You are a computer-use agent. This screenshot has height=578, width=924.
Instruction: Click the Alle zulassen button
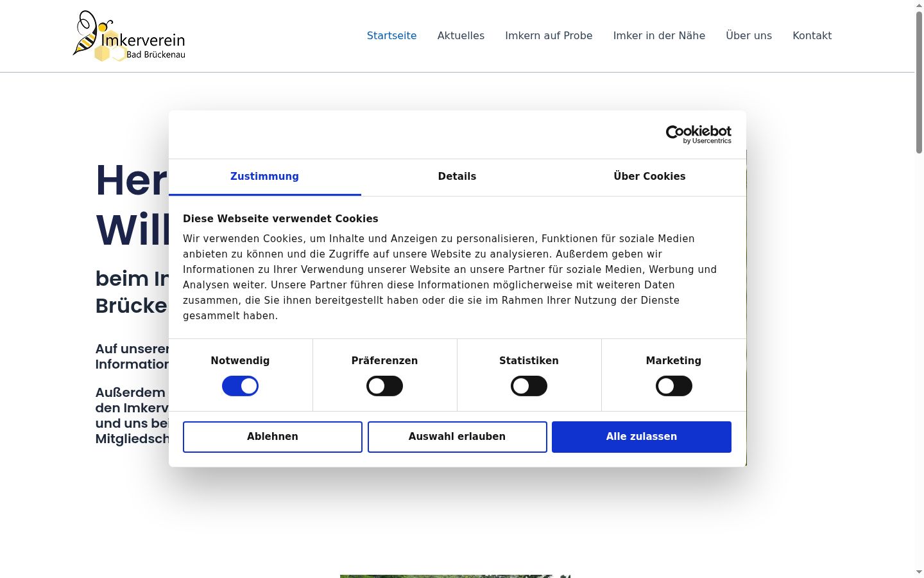(642, 437)
